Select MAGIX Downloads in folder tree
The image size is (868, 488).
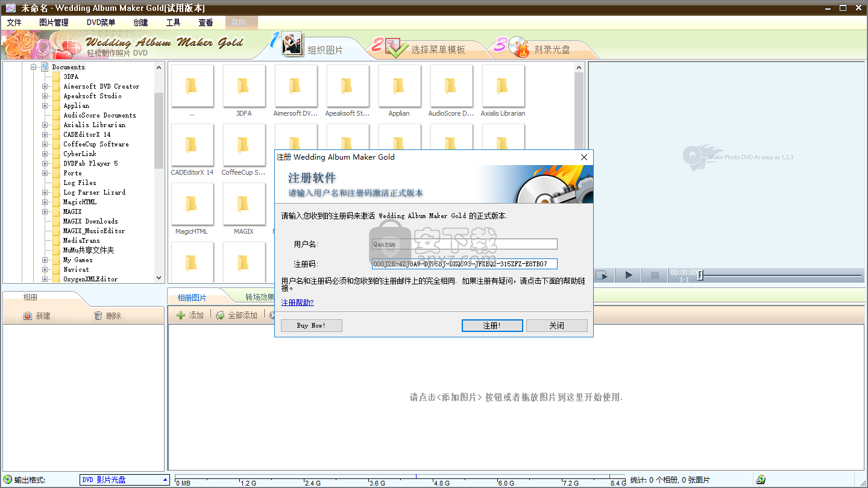pyautogui.click(x=90, y=221)
